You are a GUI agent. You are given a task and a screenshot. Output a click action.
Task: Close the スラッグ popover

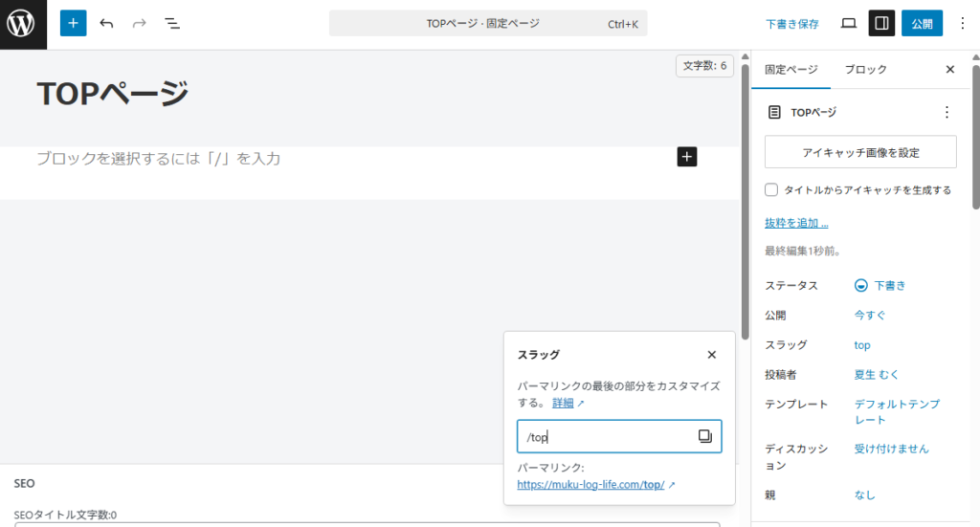click(x=711, y=354)
